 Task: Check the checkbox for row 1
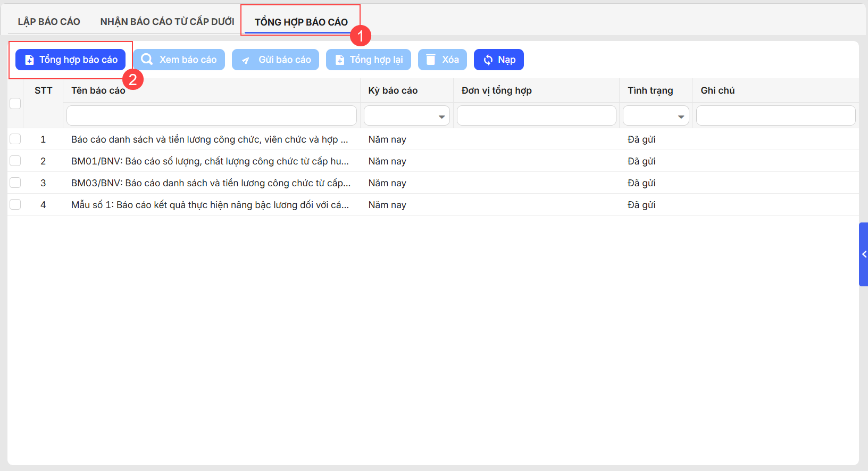coord(15,139)
